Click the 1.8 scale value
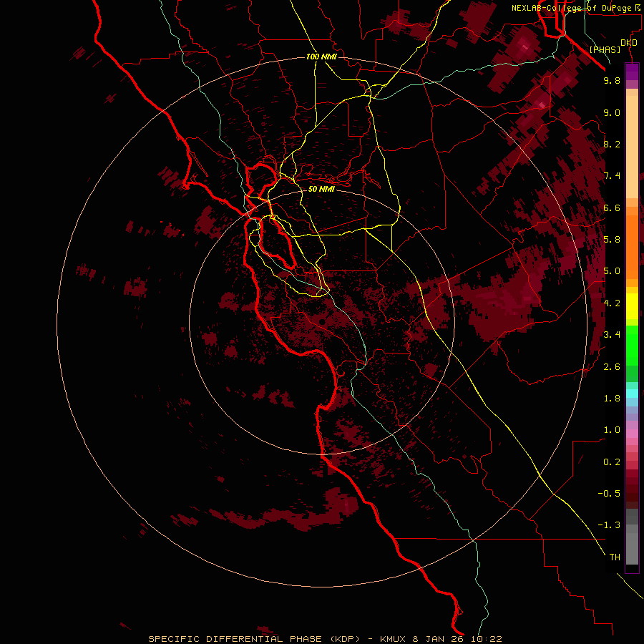 click(612, 399)
